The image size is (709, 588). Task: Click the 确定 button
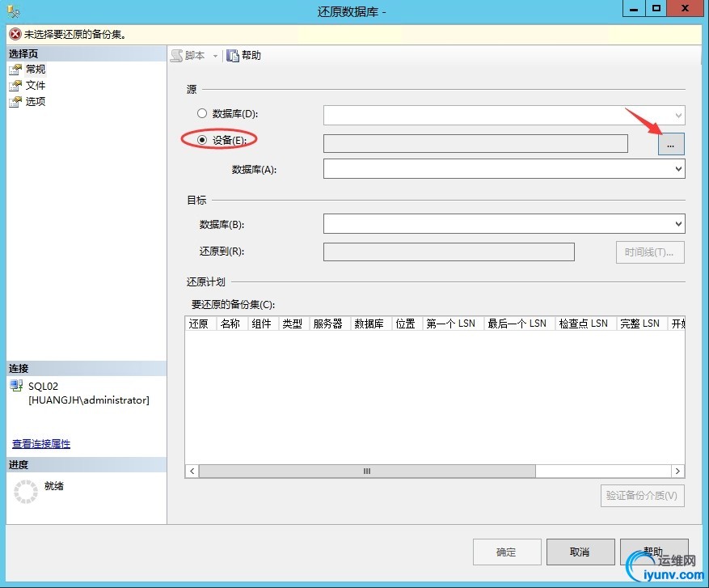click(507, 552)
